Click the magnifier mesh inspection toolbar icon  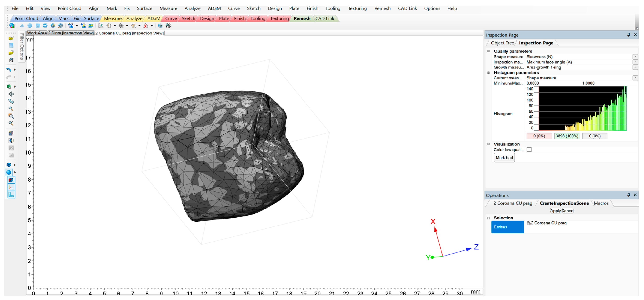click(60, 26)
